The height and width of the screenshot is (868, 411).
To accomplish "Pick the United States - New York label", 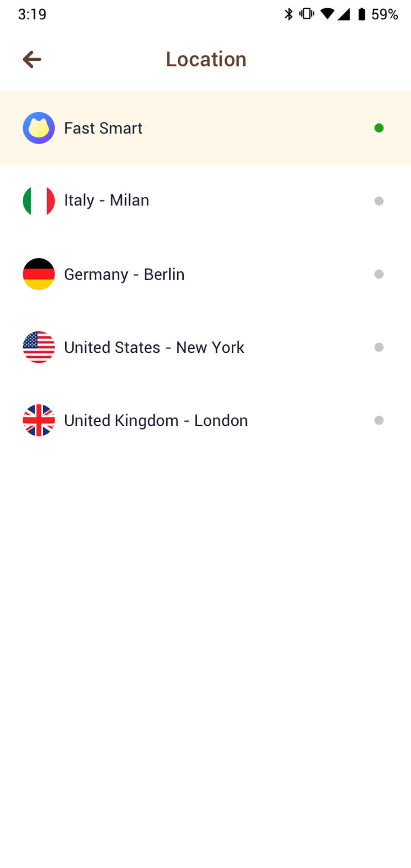I will [x=154, y=347].
